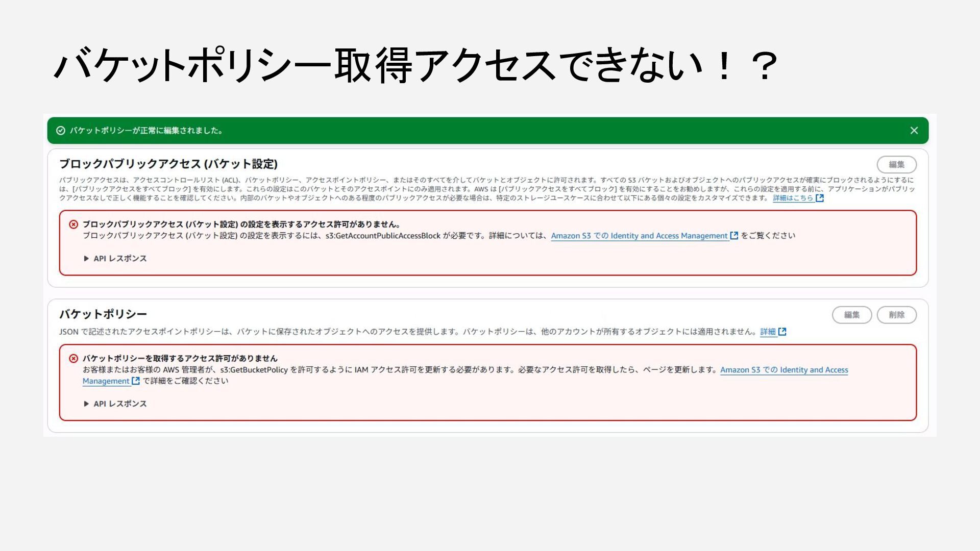Open Amazon S3 での Identity and Access link
Viewport: 980px width, 551px height.
pos(784,370)
